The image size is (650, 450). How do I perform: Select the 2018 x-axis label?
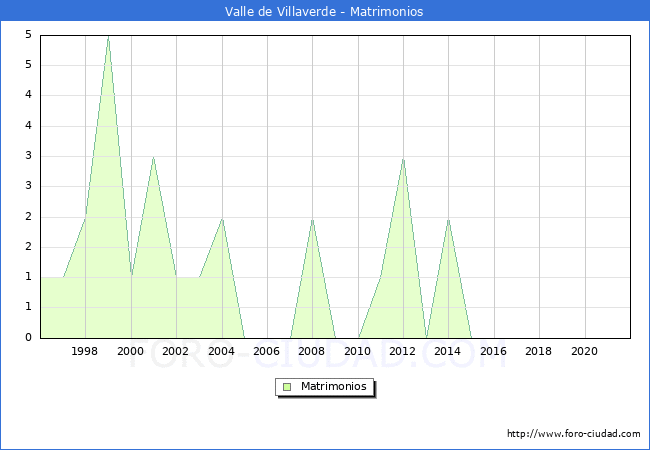[x=538, y=351]
